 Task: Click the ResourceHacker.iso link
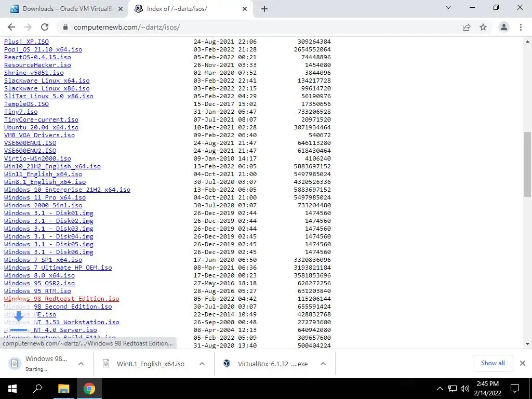tap(37, 65)
